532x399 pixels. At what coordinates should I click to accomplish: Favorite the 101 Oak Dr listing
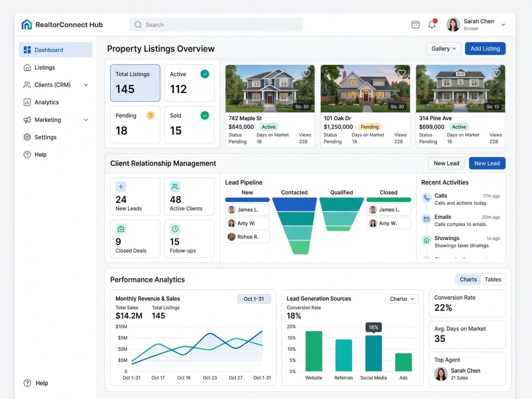401,73
